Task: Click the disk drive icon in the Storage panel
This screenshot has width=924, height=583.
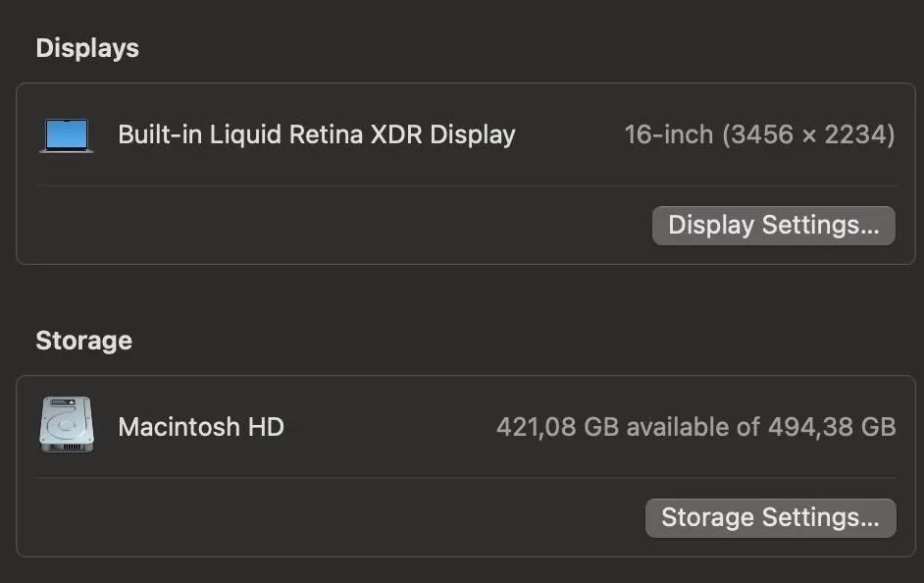Action: tap(66, 425)
